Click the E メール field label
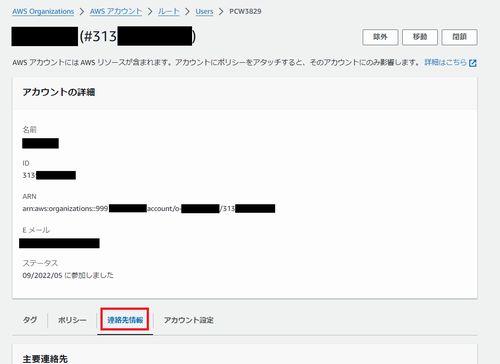Image resolution: width=500 pixels, height=364 pixels. (x=36, y=230)
